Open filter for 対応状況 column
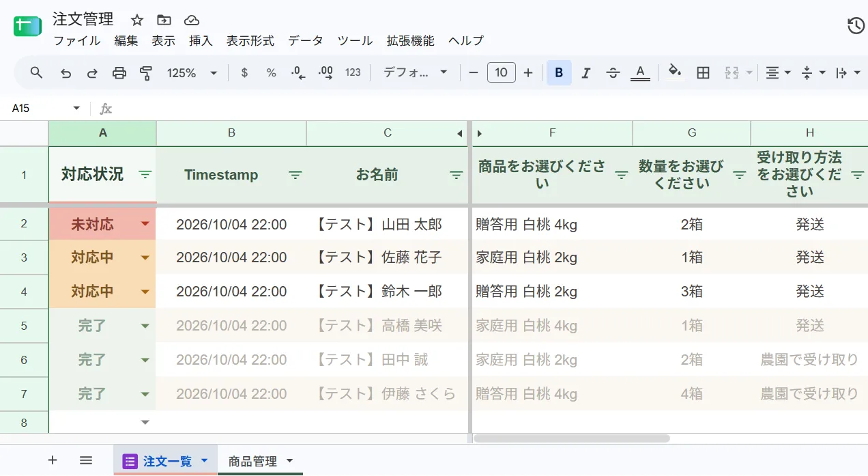Screen dimensions: 868x476 pos(145,175)
